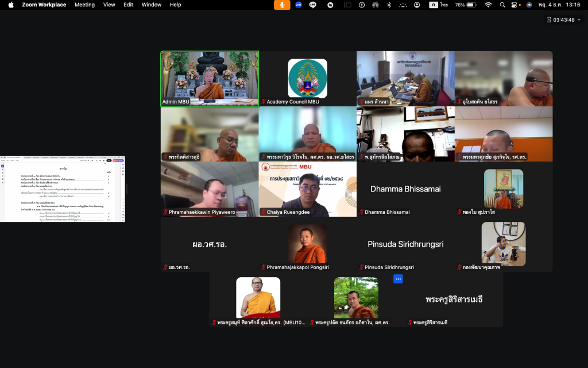Image resolution: width=588 pixels, height=368 pixels.
Task: Open the Zoom status icon in menu bar
Action: [x=298, y=5]
